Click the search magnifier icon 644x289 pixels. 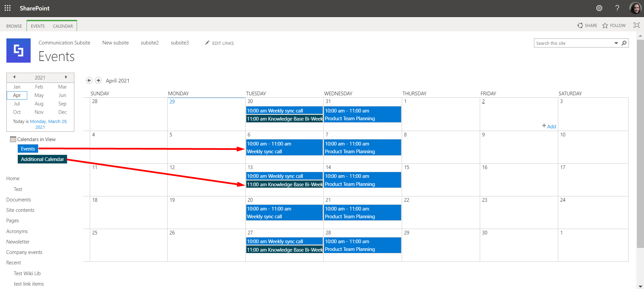coord(624,43)
